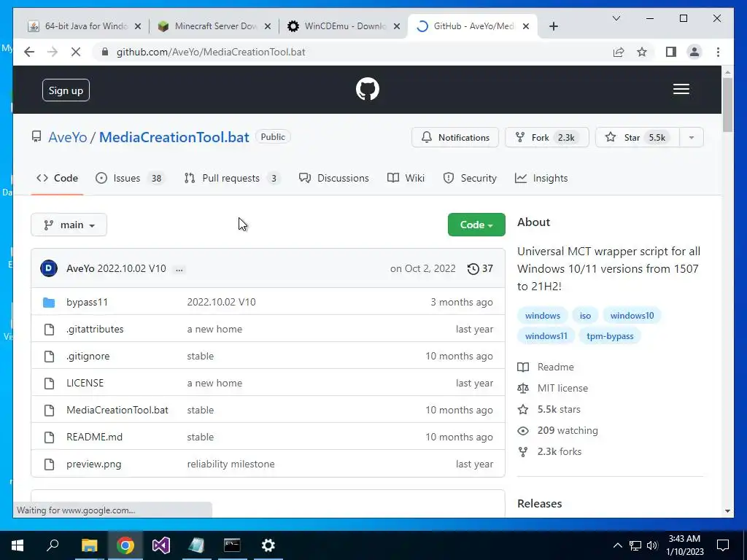
Task: Open the Issues tab
Action: click(x=130, y=178)
